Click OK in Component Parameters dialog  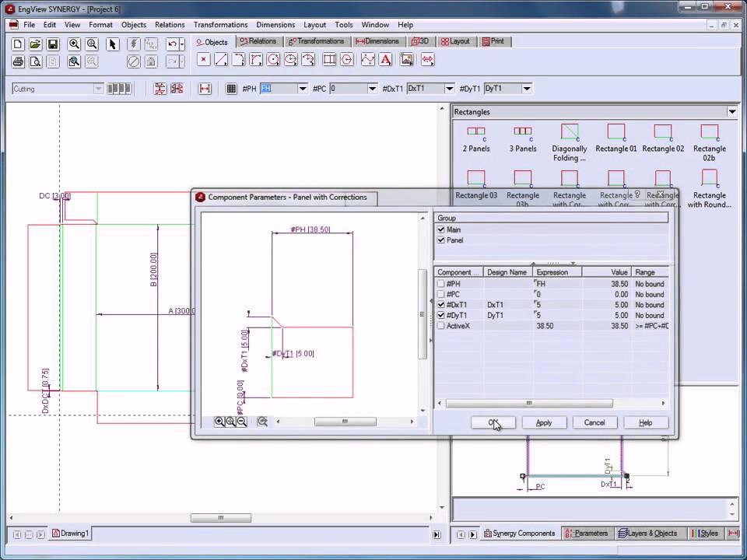pyautogui.click(x=493, y=422)
